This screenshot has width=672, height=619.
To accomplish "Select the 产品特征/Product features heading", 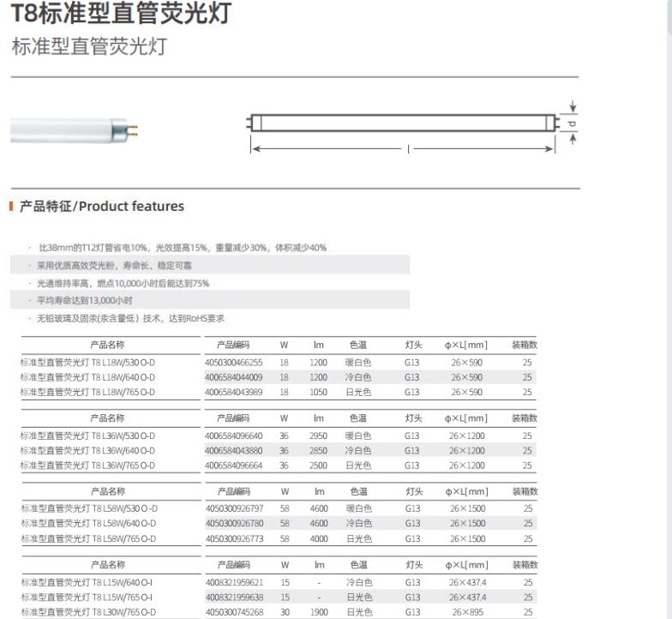I will 101,207.
